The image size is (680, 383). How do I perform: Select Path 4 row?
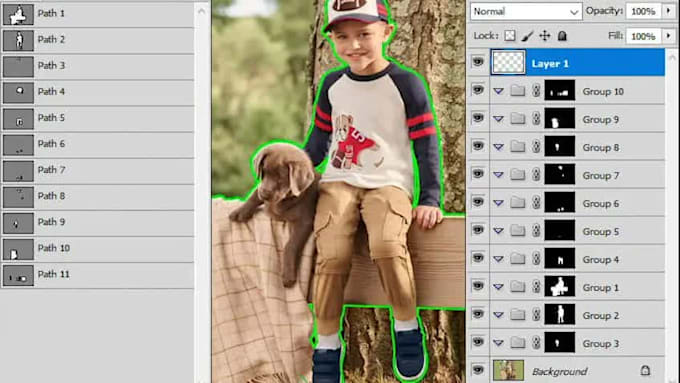click(98, 92)
